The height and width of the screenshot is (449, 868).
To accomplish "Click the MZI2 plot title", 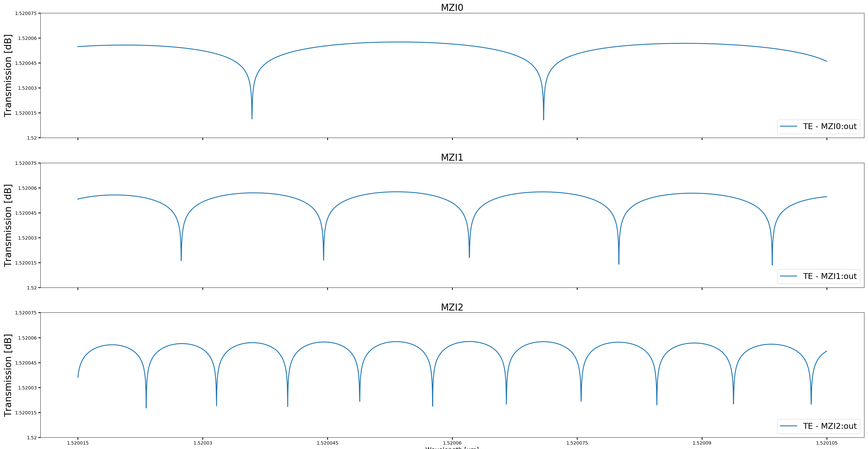I will coord(452,307).
